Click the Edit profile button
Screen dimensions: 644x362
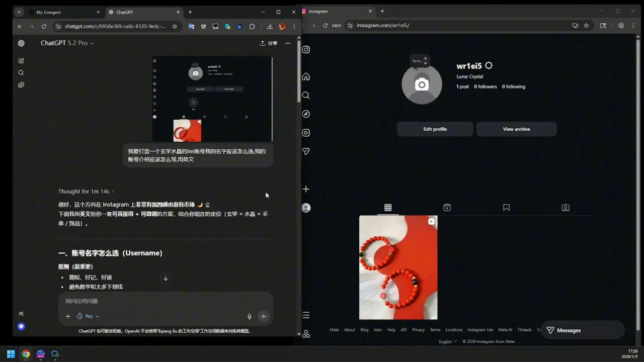pos(435,129)
